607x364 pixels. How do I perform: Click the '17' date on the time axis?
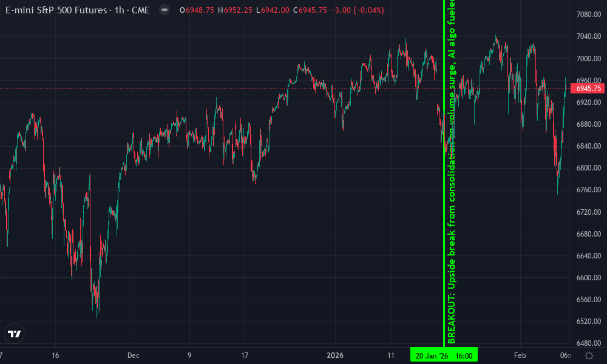tap(245, 356)
